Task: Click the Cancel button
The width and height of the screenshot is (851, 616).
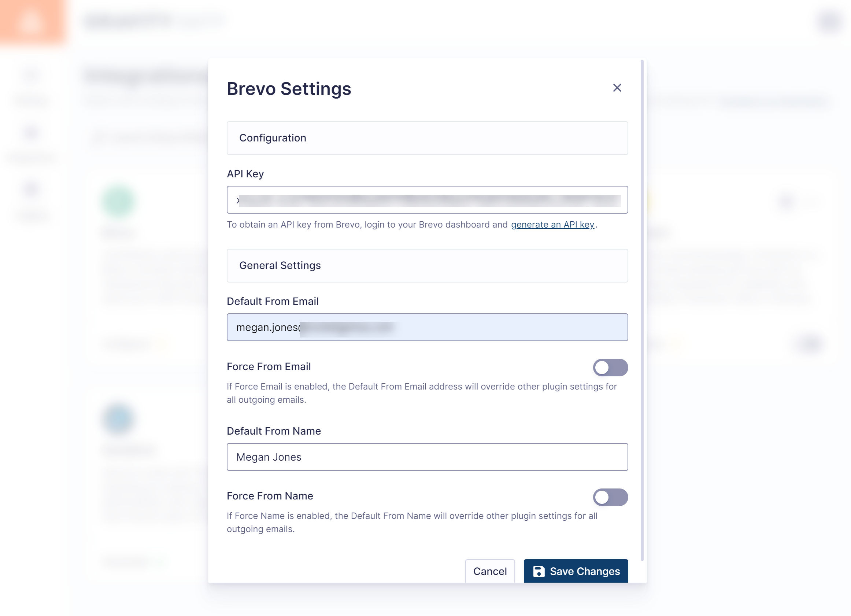Action: 490,571
